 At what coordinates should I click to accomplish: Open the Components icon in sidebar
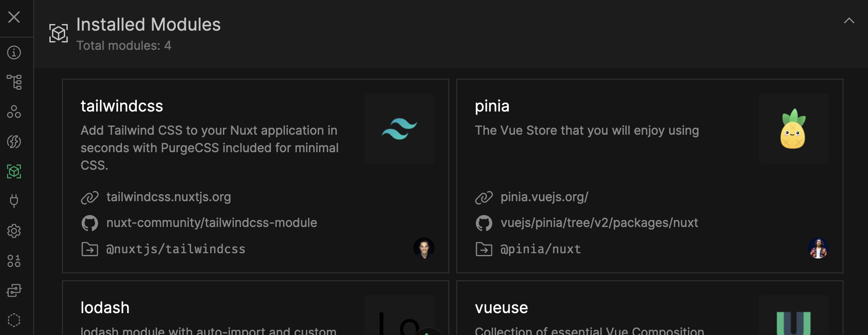[14, 112]
